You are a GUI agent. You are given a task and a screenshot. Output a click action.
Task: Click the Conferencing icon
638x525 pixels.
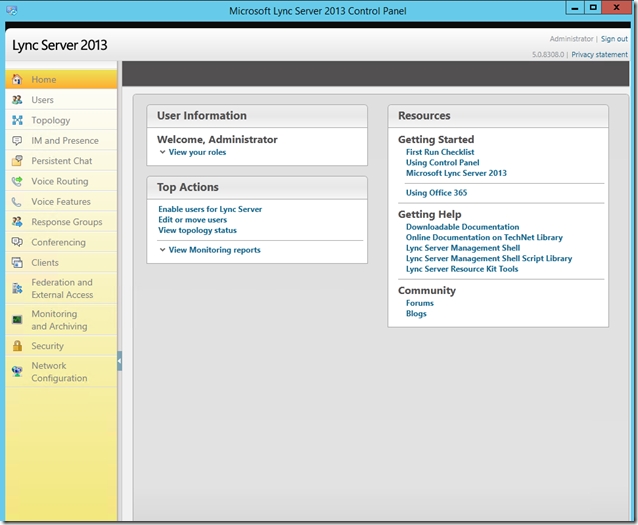point(17,242)
